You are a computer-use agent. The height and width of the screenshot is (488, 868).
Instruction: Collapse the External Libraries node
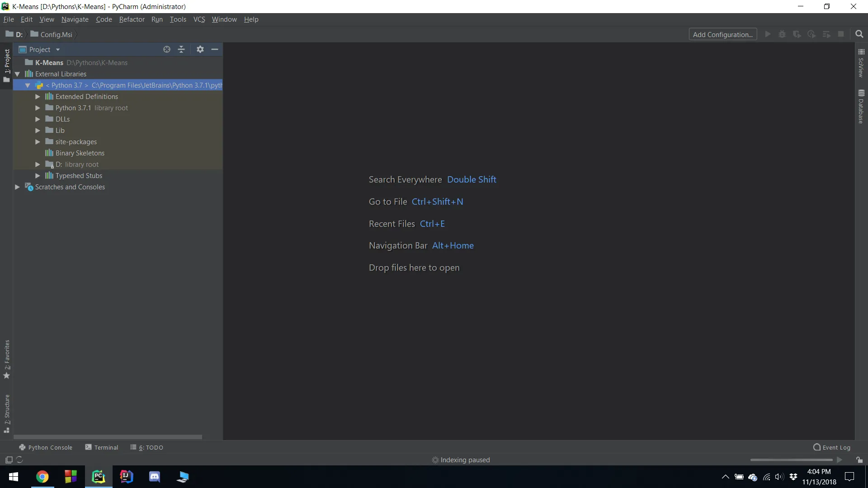click(x=17, y=74)
